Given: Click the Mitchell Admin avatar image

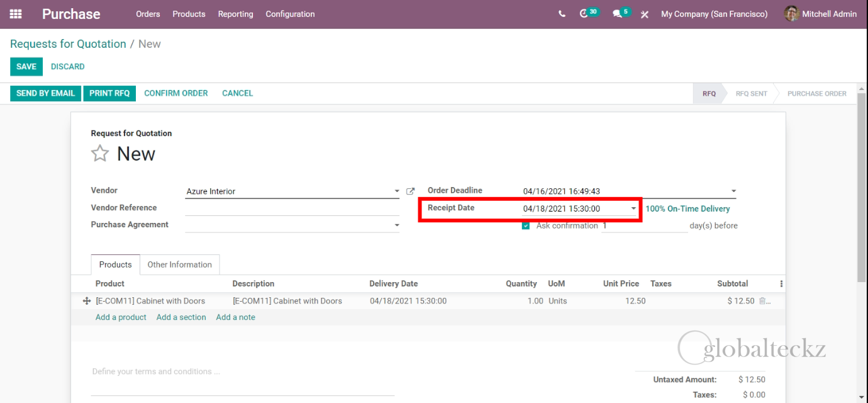Looking at the screenshot, I should [791, 14].
